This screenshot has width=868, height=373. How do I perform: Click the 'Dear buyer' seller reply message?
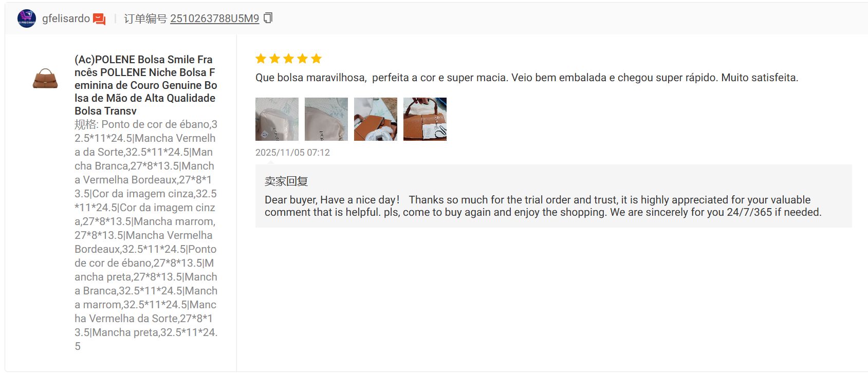coord(543,206)
